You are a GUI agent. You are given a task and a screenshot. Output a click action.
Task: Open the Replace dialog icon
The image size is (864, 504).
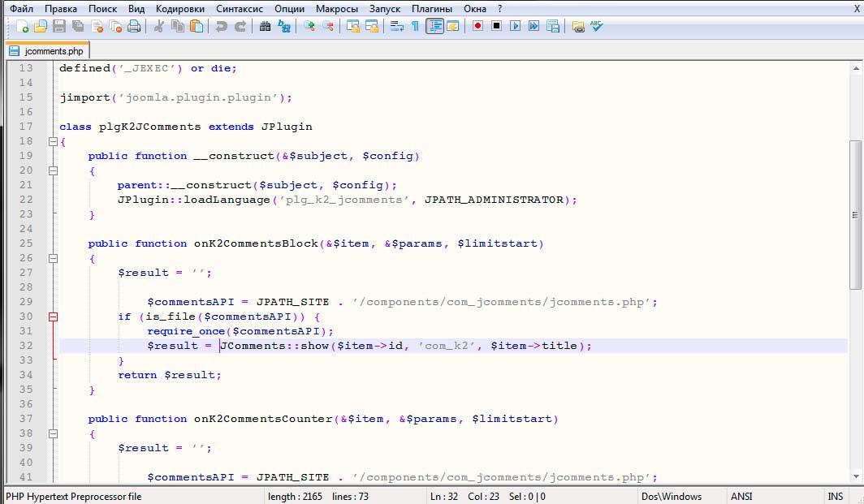(283, 26)
